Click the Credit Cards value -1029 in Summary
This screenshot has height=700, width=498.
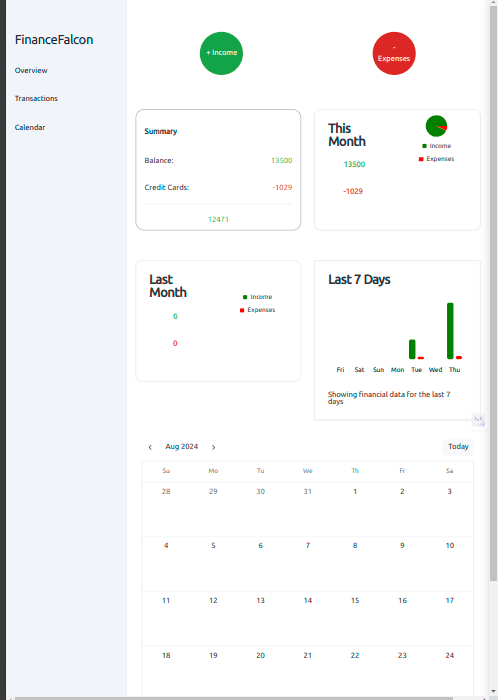(282, 187)
